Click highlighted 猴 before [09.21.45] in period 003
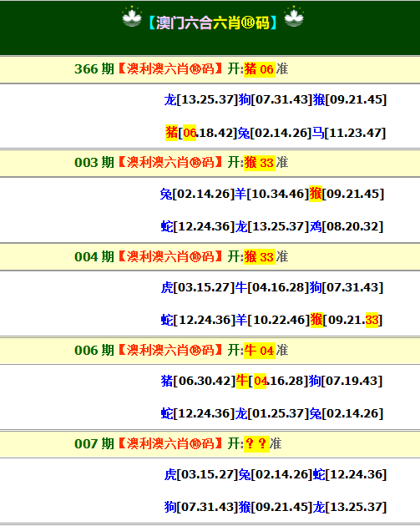 [316, 194]
